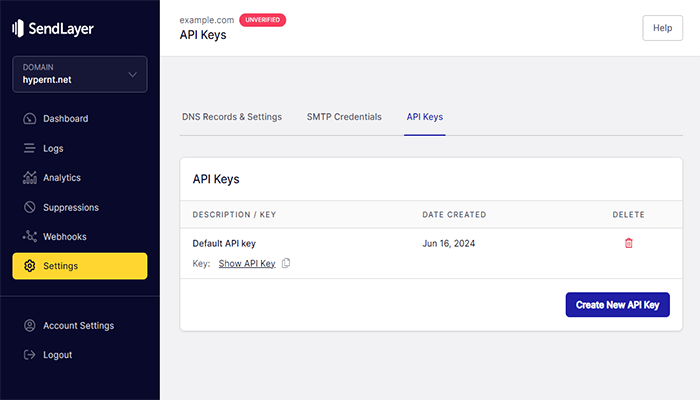Click the 'Default API key' description text
This screenshot has width=700, height=400.
coord(224,244)
